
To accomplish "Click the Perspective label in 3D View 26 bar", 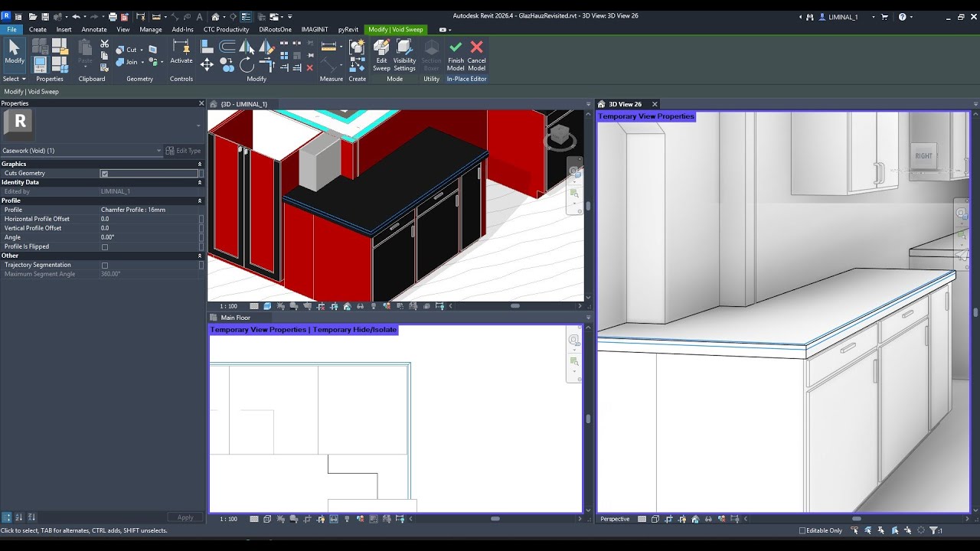I will [615, 519].
